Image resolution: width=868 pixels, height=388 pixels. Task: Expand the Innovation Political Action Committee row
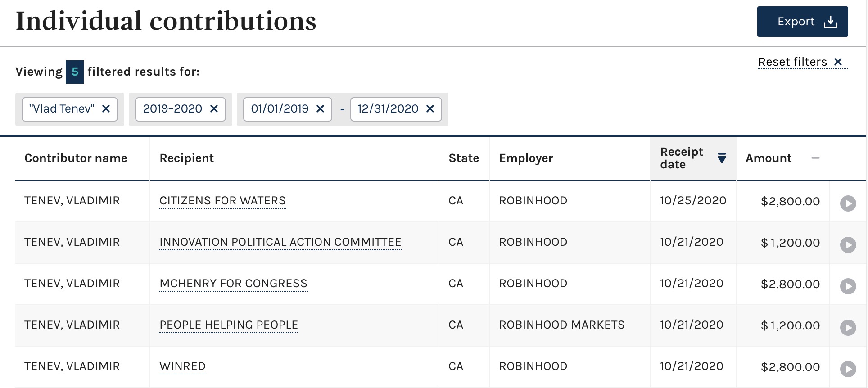coord(848,245)
